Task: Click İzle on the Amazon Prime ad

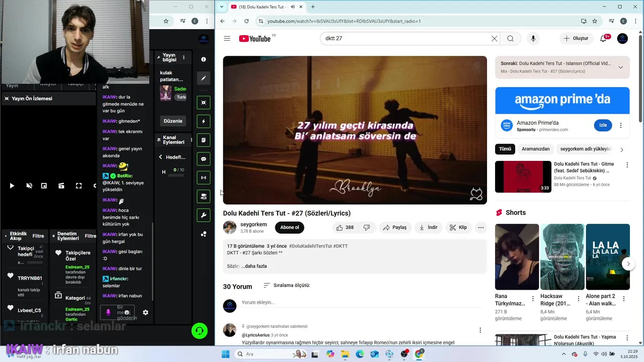Action: 603,125
